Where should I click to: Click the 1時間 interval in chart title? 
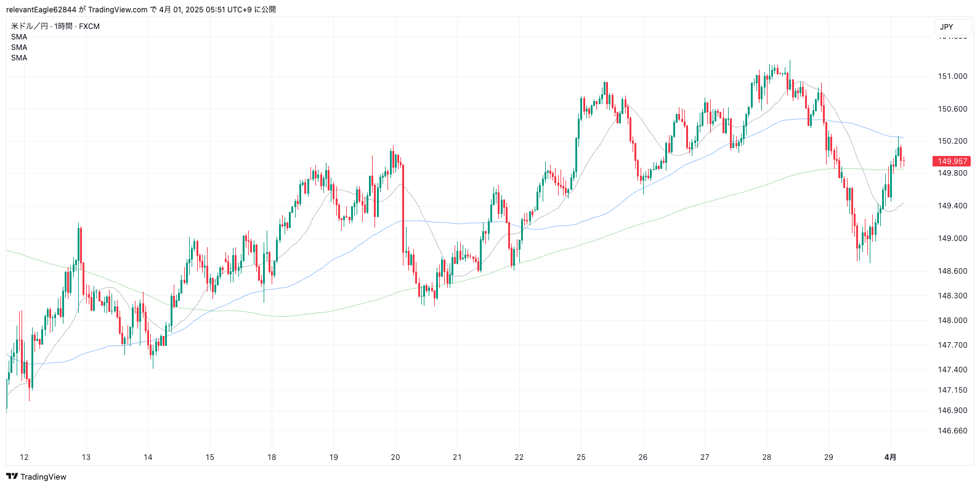63,27
